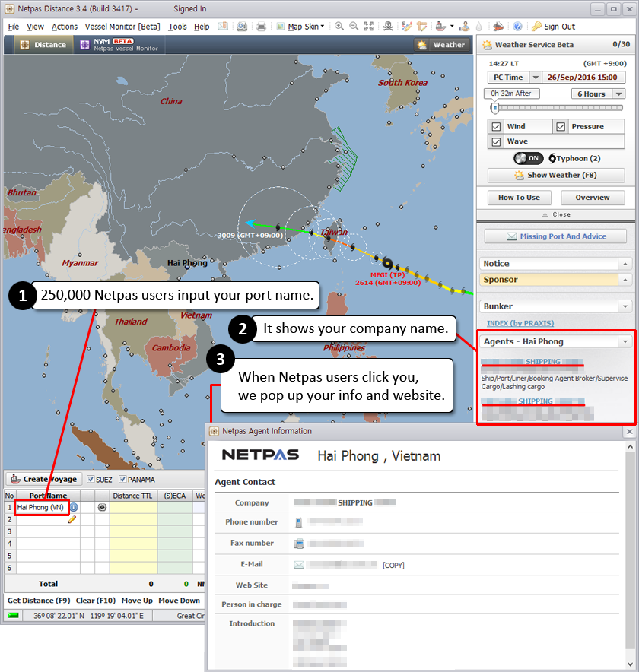Switch to the NVM Netpas Vessel Monitor tab
639x672 pixels.
pyautogui.click(x=119, y=45)
